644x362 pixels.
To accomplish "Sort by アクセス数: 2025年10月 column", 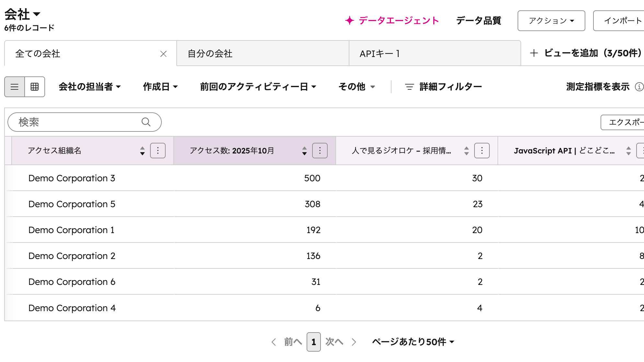I will tap(304, 151).
